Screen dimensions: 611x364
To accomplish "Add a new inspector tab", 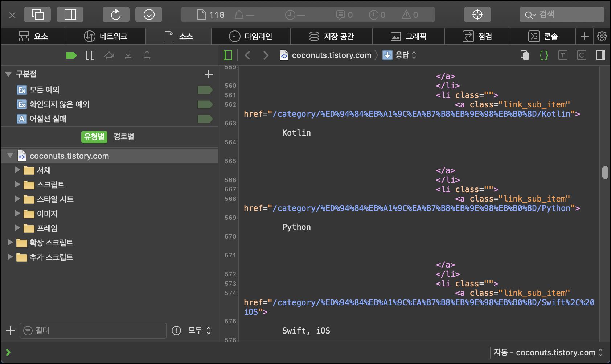I will (584, 36).
